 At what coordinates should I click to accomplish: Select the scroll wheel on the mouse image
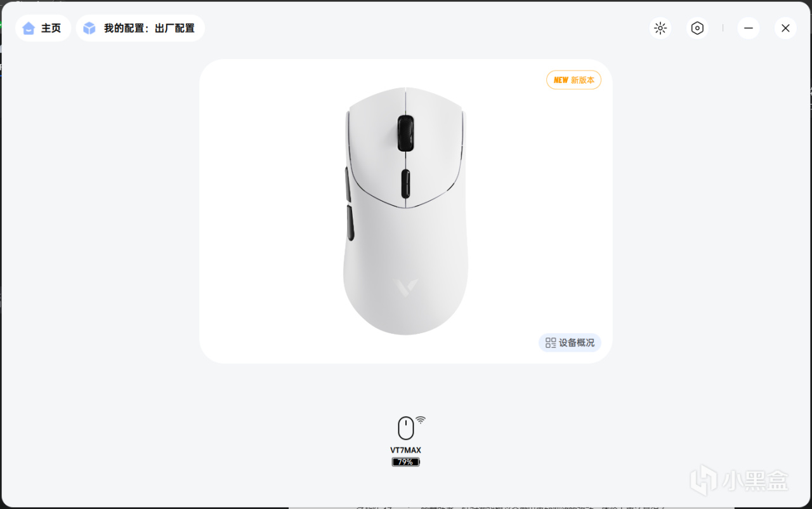(x=406, y=133)
